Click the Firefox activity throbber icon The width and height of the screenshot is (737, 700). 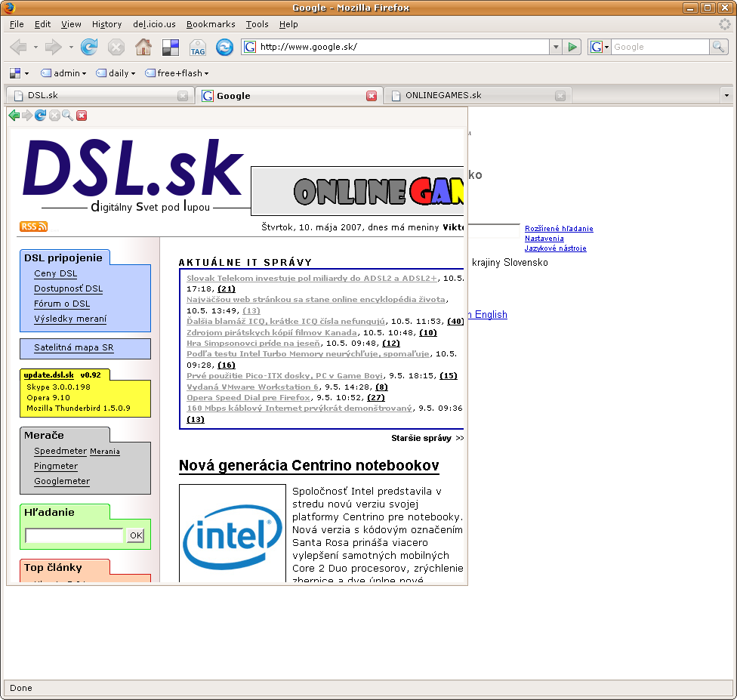[725, 24]
